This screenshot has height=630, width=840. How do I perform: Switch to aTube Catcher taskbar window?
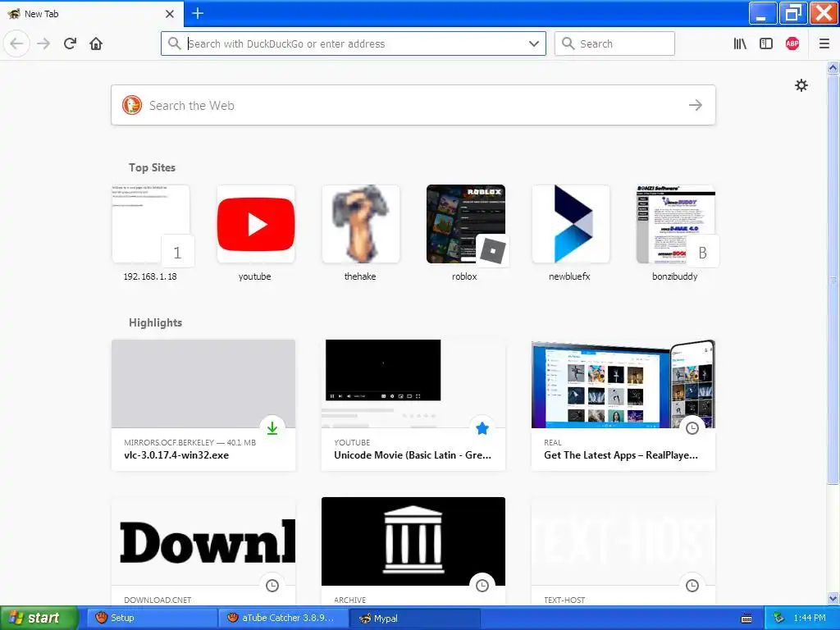[x=283, y=618]
